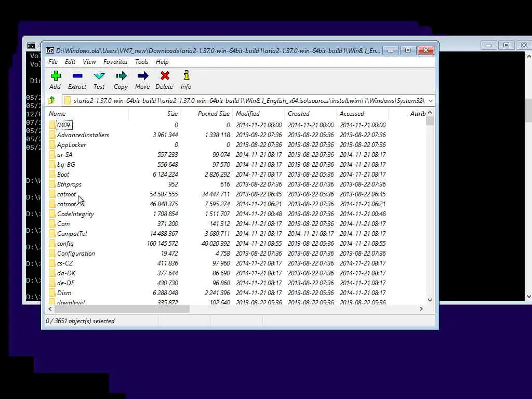
Task: Click the address bar path field
Action: tap(248, 100)
